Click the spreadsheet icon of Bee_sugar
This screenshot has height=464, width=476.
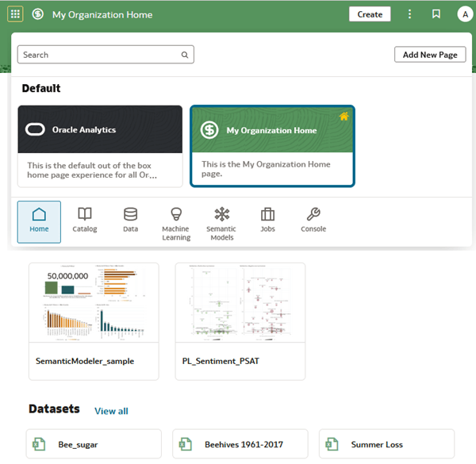(x=39, y=444)
